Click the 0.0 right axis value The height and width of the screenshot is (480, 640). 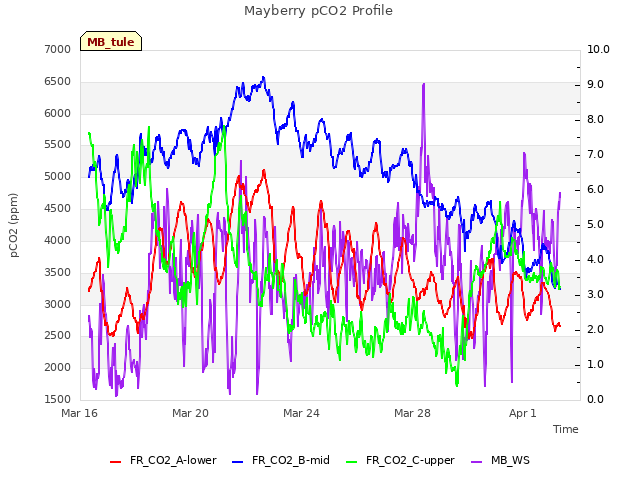[x=596, y=399]
